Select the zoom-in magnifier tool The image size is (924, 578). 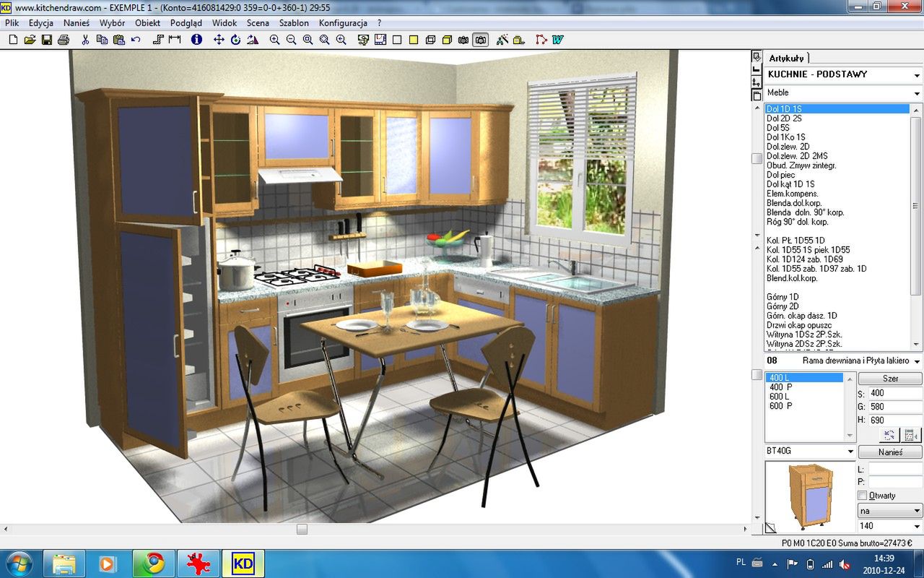coord(275,40)
